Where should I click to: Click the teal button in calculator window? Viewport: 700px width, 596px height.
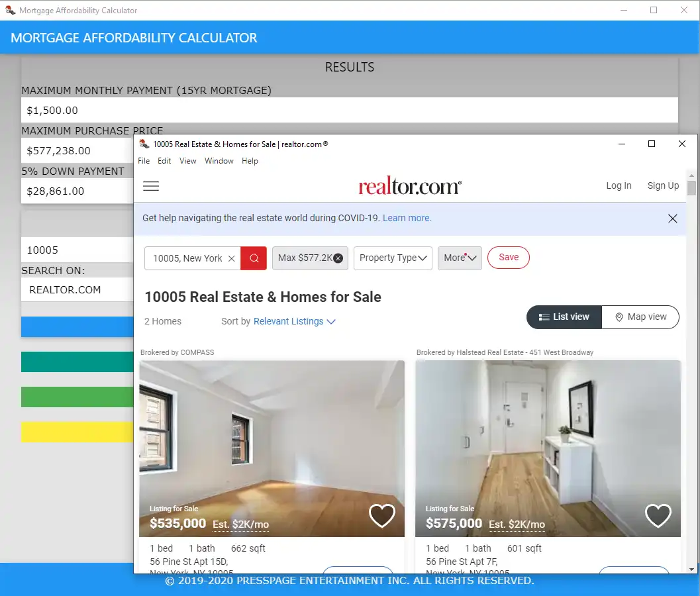pyautogui.click(x=77, y=362)
